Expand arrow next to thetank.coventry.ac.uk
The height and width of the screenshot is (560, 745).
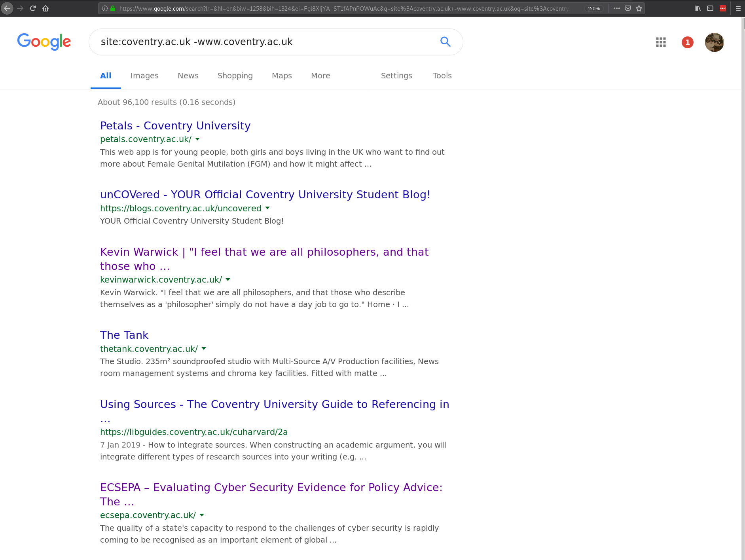coord(204,349)
